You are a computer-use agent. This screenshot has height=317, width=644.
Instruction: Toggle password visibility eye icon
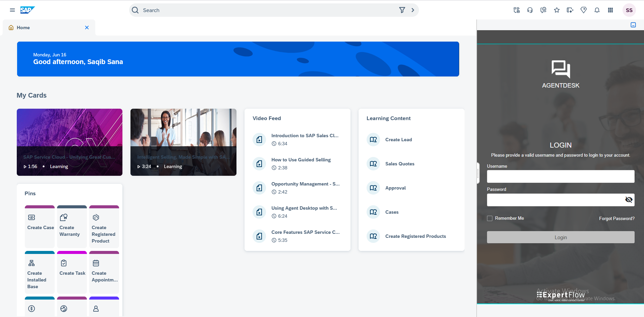click(629, 200)
